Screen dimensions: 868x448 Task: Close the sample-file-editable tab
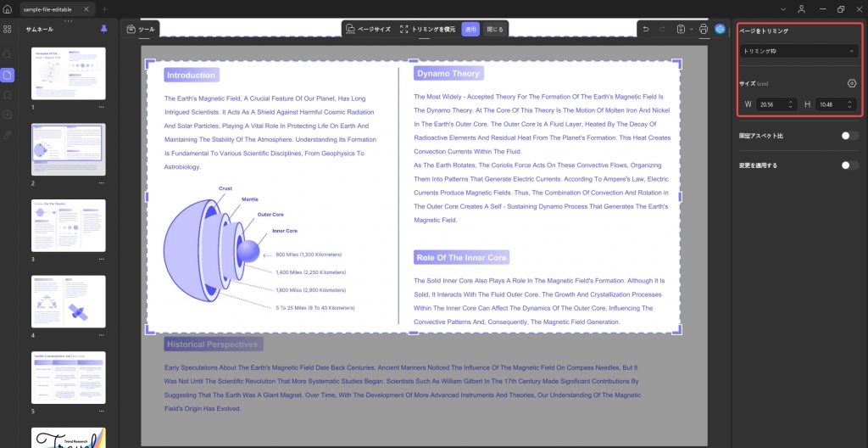(x=86, y=9)
